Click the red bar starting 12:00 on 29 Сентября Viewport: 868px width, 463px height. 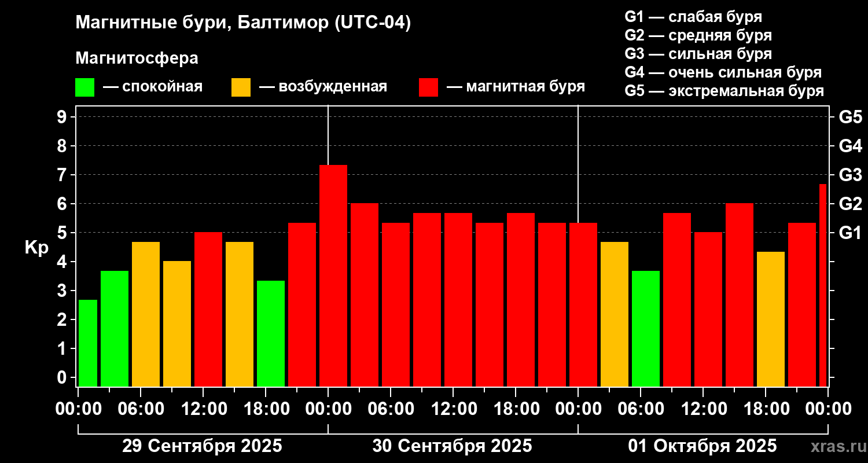(208, 309)
